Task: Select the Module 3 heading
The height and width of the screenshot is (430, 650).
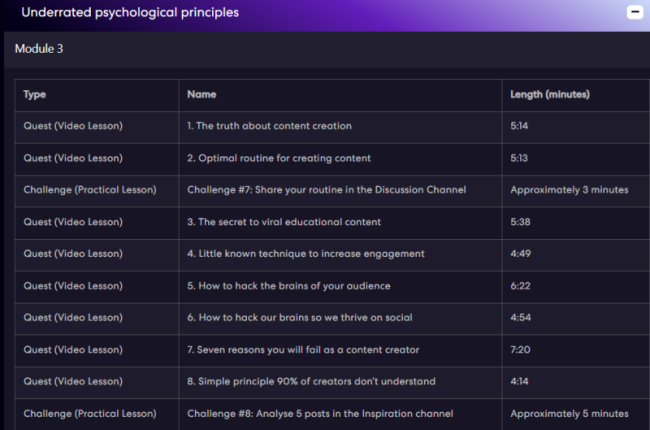Action: [x=40, y=49]
